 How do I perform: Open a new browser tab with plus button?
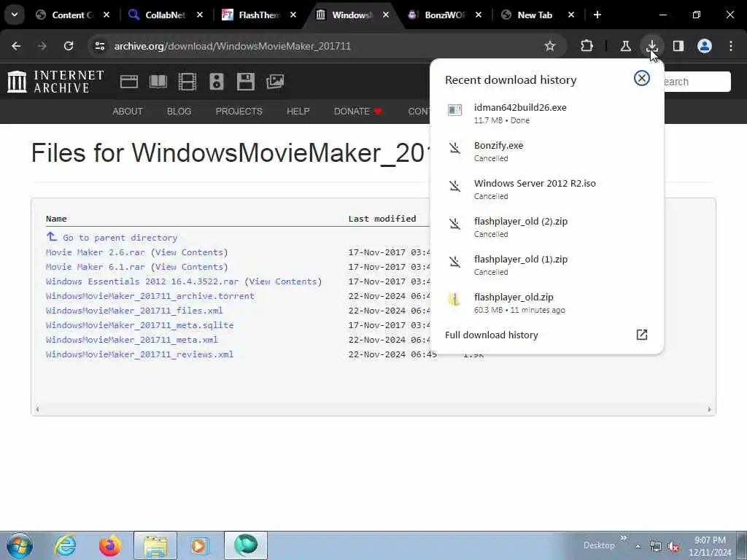point(597,15)
